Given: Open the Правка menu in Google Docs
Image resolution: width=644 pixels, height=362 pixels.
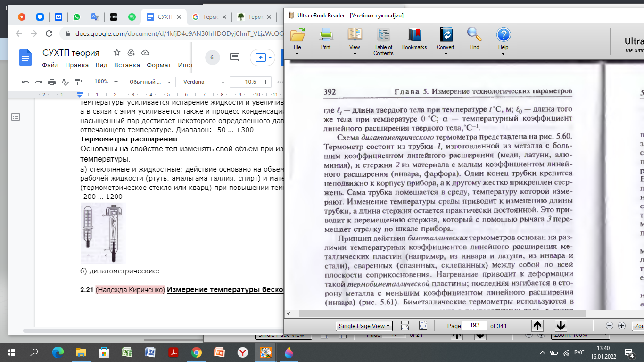Looking at the screenshot, I should point(77,65).
